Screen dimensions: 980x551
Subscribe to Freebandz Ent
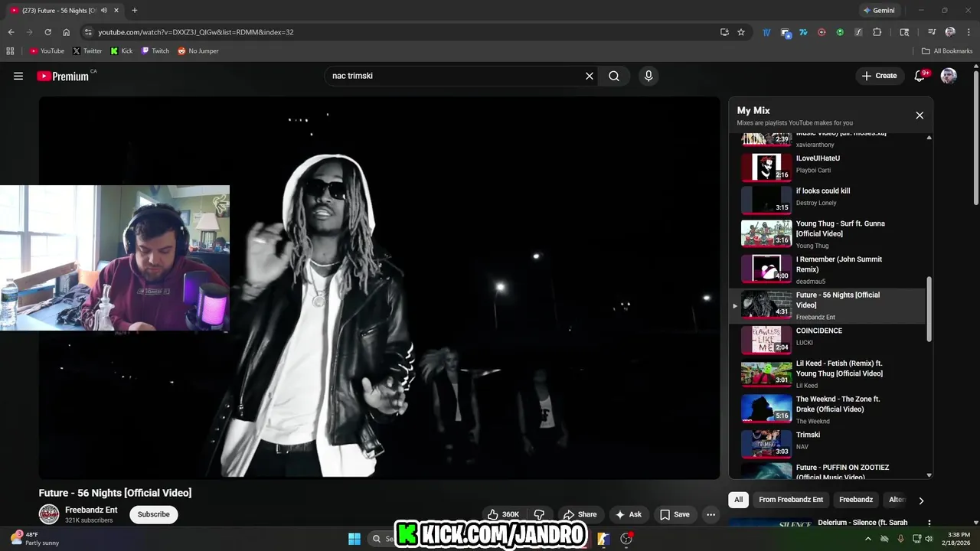[x=154, y=514]
